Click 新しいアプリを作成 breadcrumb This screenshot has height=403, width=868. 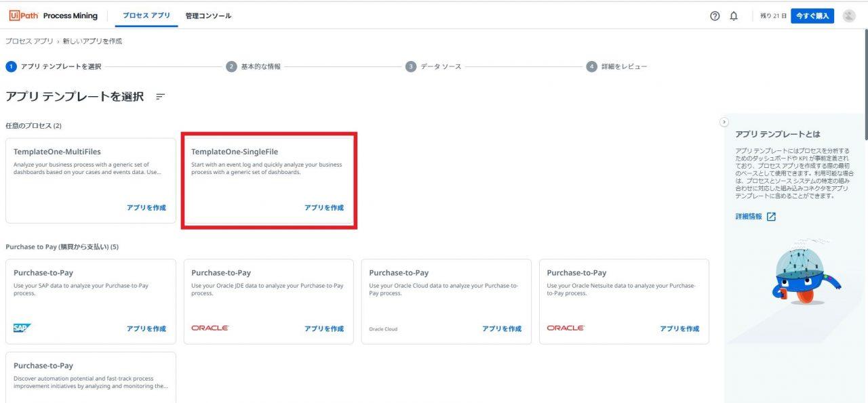[92, 41]
